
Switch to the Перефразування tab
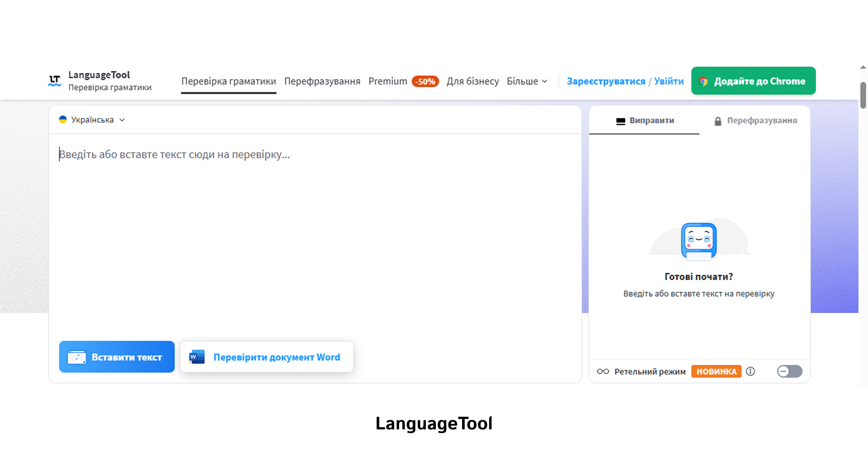pos(762,121)
